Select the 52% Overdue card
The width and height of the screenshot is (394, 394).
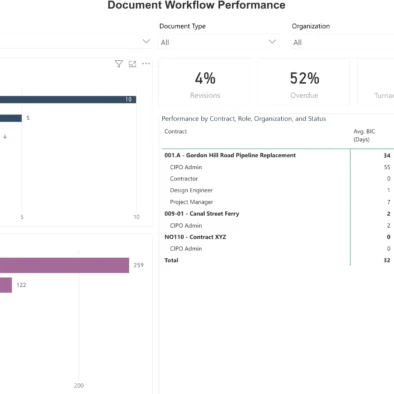click(x=304, y=83)
